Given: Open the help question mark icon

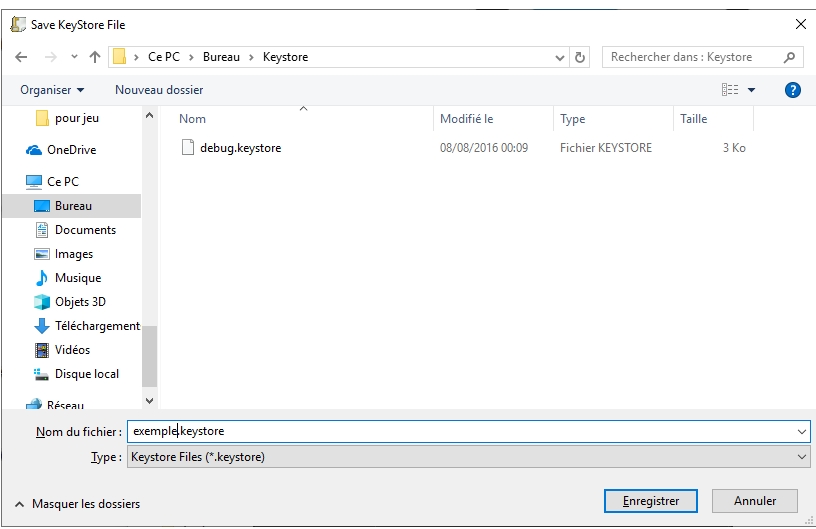Looking at the screenshot, I should 793,90.
